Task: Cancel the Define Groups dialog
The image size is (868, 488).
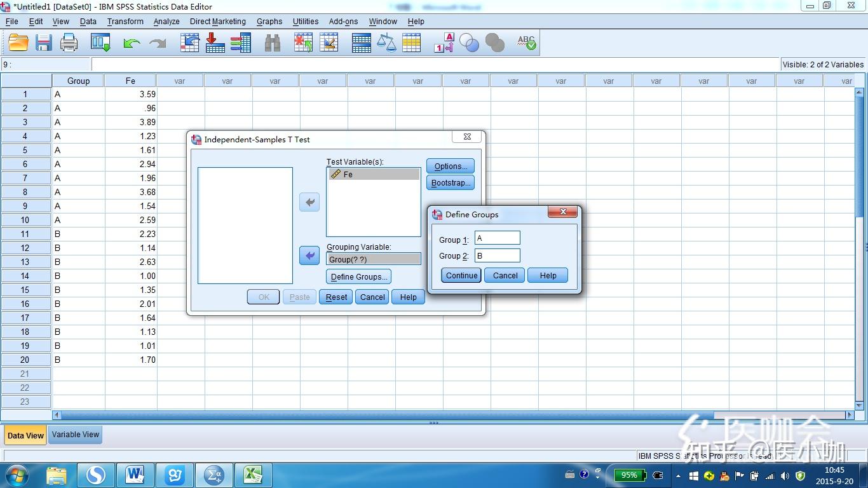Action: click(x=505, y=275)
